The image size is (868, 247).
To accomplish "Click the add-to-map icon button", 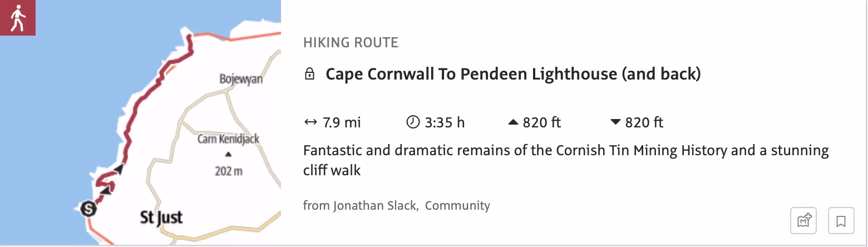I will (805, 221).
